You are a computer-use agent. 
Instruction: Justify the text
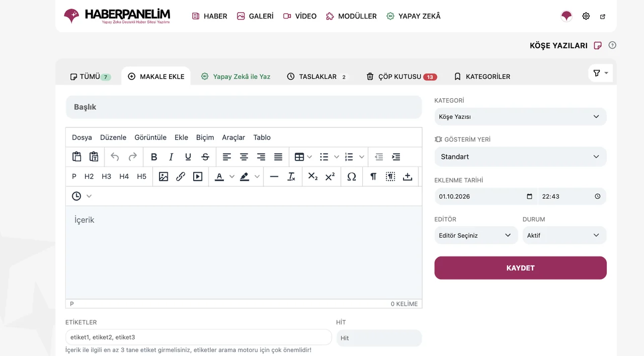click(x=278, y=157)
